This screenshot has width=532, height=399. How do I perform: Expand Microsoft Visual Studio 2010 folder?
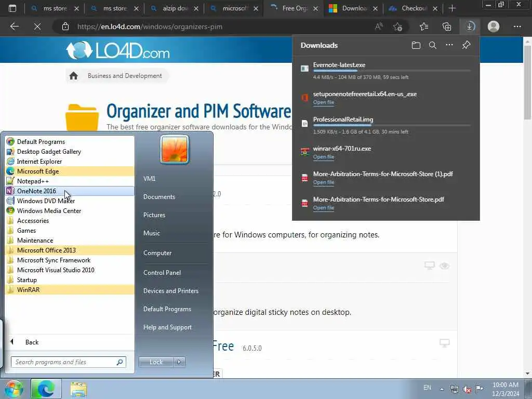(x=70, y=270)
